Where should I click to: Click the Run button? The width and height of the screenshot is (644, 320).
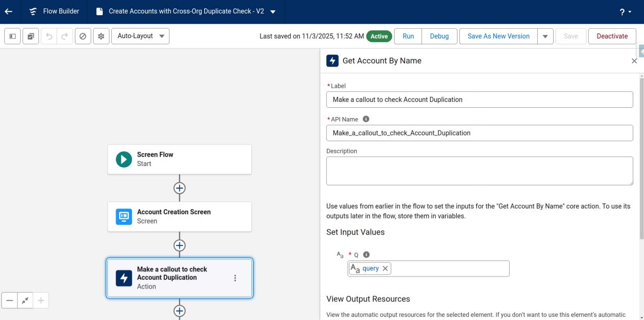click(x=408, y=36)
